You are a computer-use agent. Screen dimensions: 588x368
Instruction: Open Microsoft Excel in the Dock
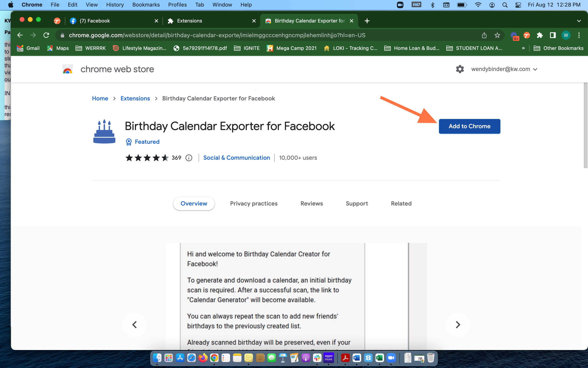pyautogui.click(x=380, y=358)
